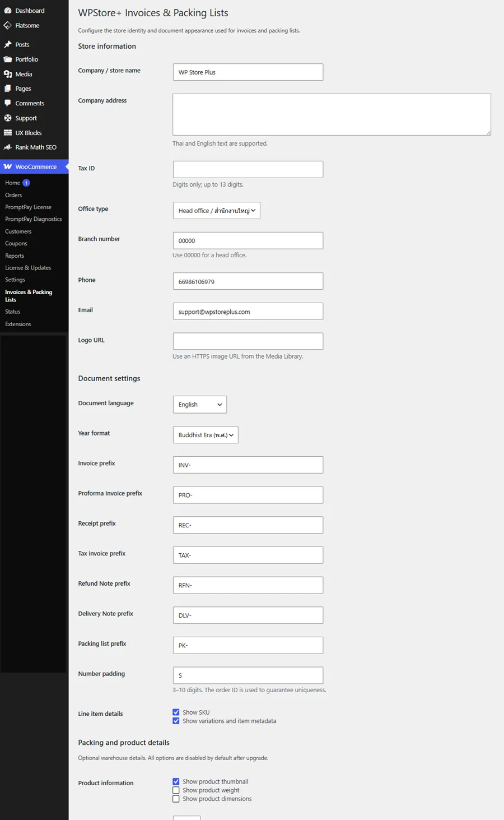
Task: Click the Pages icon in sidebar
Action: point(8,89)
